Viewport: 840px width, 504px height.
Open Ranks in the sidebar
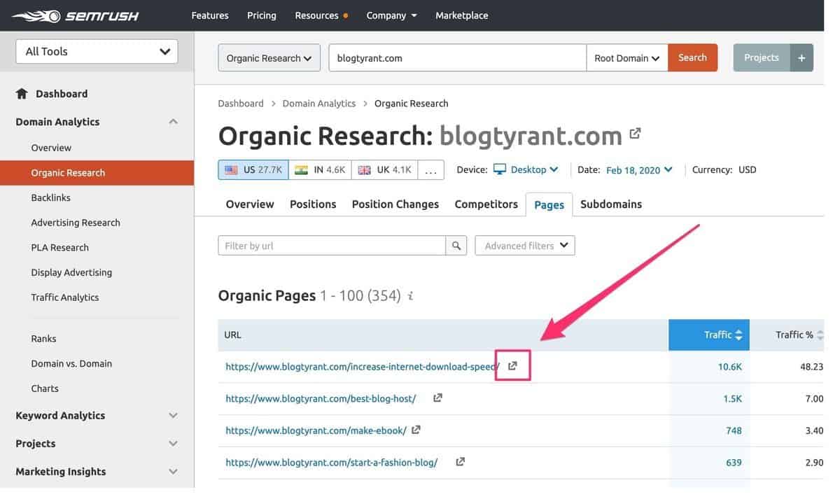tap(43, 339)
